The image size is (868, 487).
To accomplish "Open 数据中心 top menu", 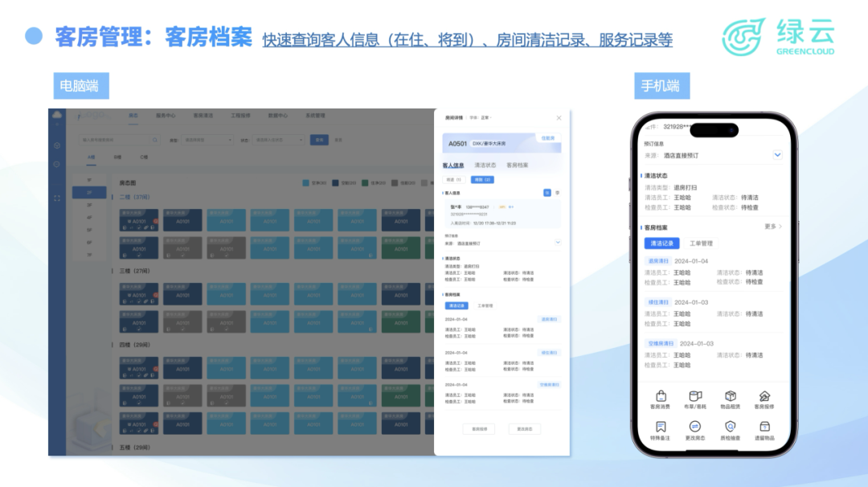I will (x=278, y=116).
